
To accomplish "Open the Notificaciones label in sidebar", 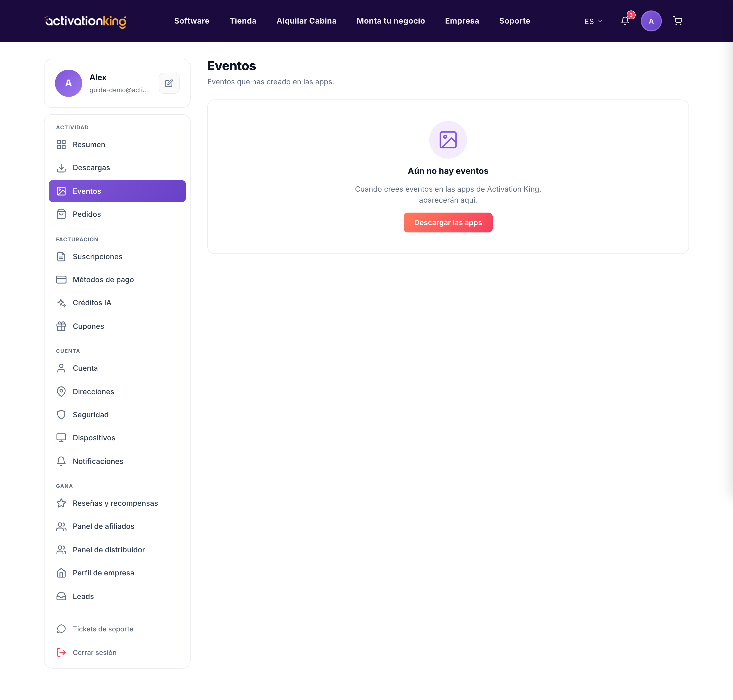I will [98, 461].
